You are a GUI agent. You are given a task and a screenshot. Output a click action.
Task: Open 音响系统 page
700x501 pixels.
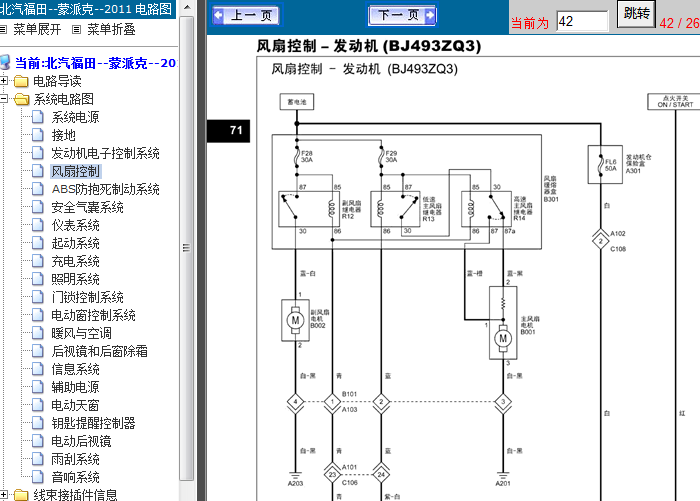click(x=75, y=477)
